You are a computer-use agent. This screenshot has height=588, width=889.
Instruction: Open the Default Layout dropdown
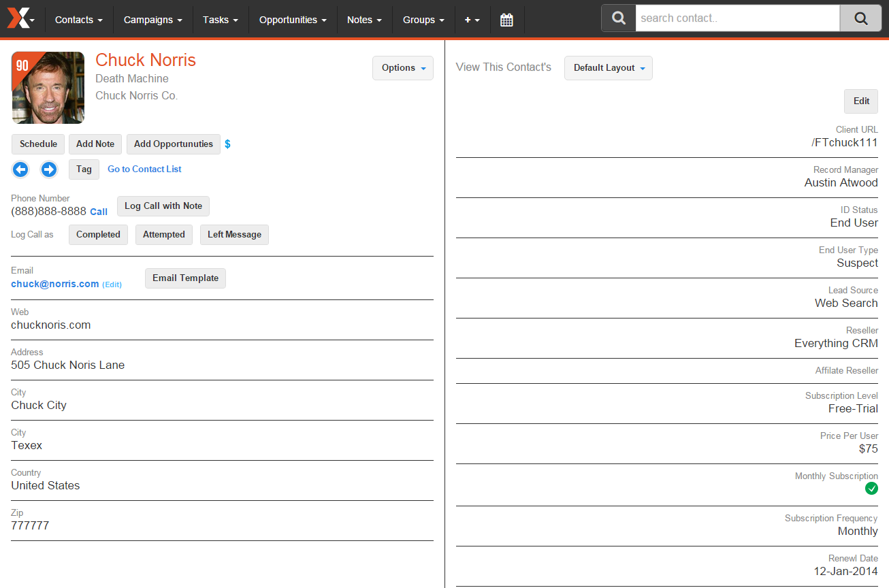point(609,68)
